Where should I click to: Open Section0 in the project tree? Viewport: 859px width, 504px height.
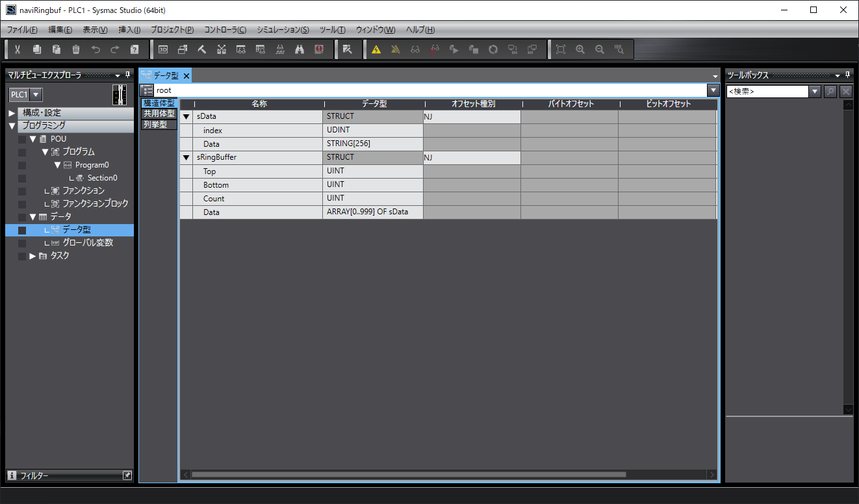pos(102,178)
